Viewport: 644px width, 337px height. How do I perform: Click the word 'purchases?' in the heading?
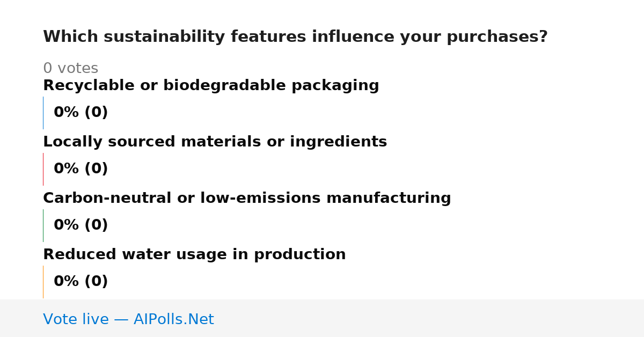pyautogui.click(x=497, y=37)
